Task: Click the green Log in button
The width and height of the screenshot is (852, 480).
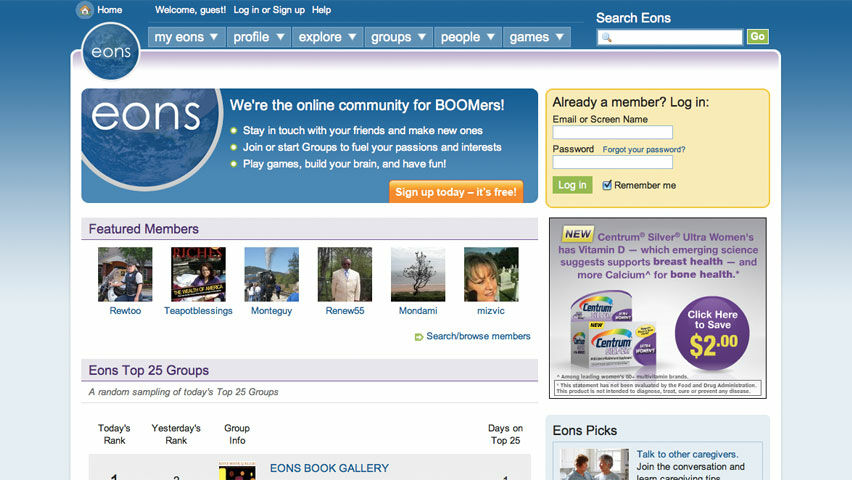Action: coord(572,185)
